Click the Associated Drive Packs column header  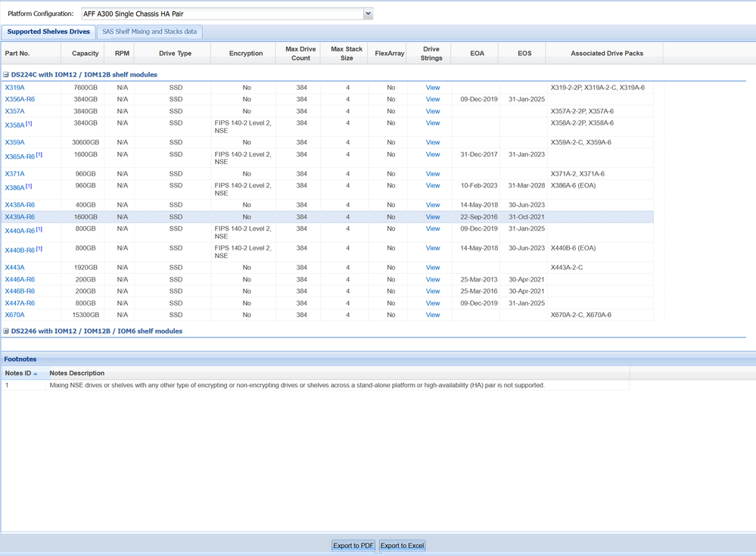[606, 54]
